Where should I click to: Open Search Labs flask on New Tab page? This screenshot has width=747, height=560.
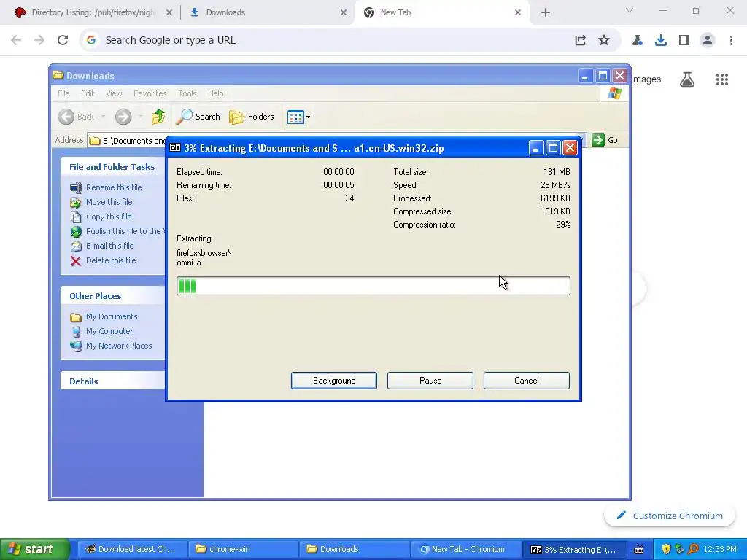tap(687, 79)
